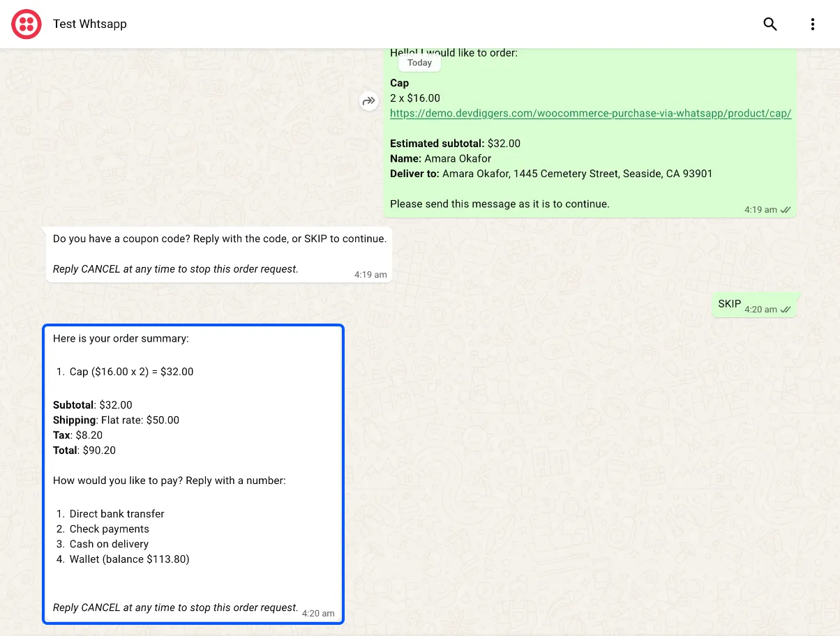
Task: Click 'How would you like to pay' text
Action: point(170,480)
